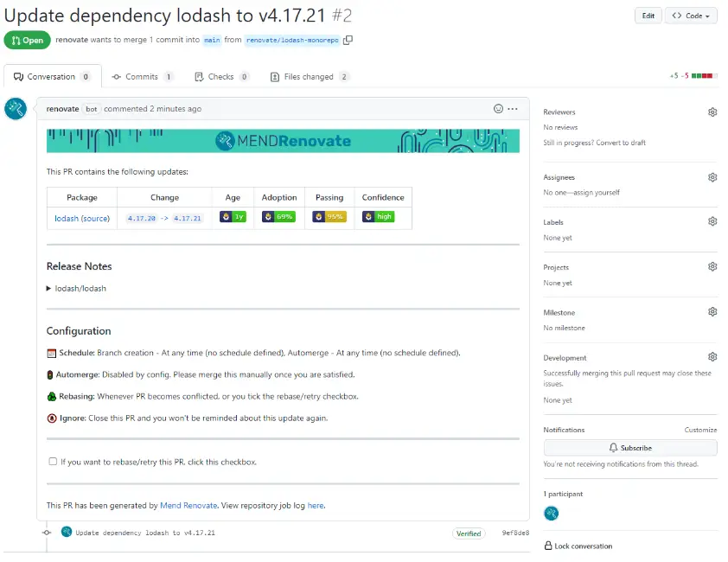This screenshot has width=728, height=562.
Task: Open Projects settings gear dropdown
Action: coord(712,266)
